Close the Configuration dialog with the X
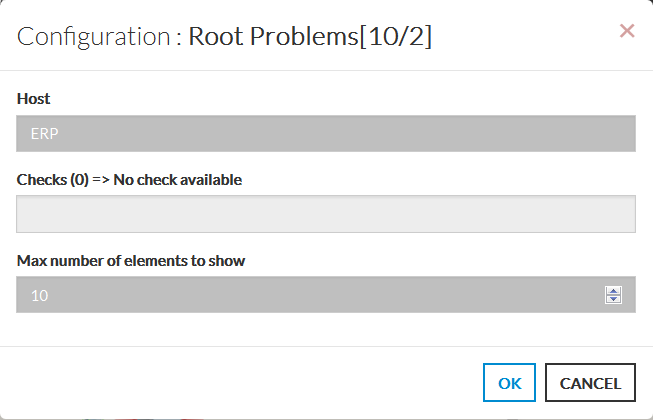The width and height of the screenshot is (653, 420). (627, 31)
